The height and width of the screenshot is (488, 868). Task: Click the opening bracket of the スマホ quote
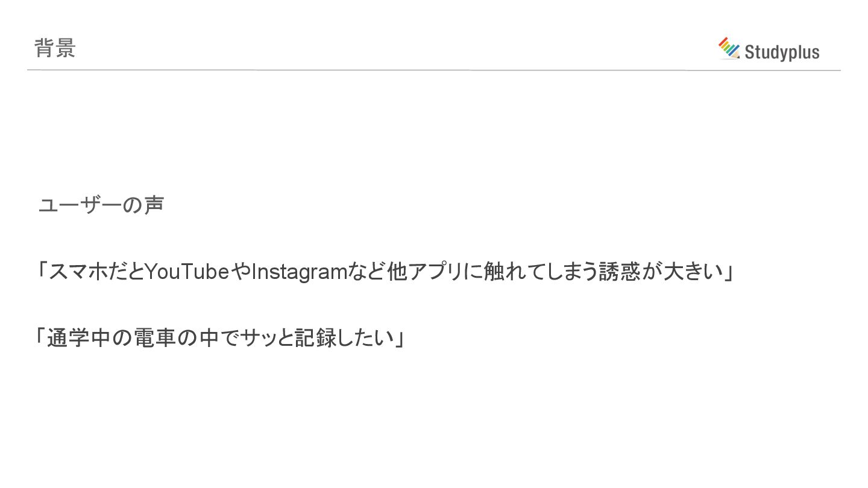[x=42, y=271]
